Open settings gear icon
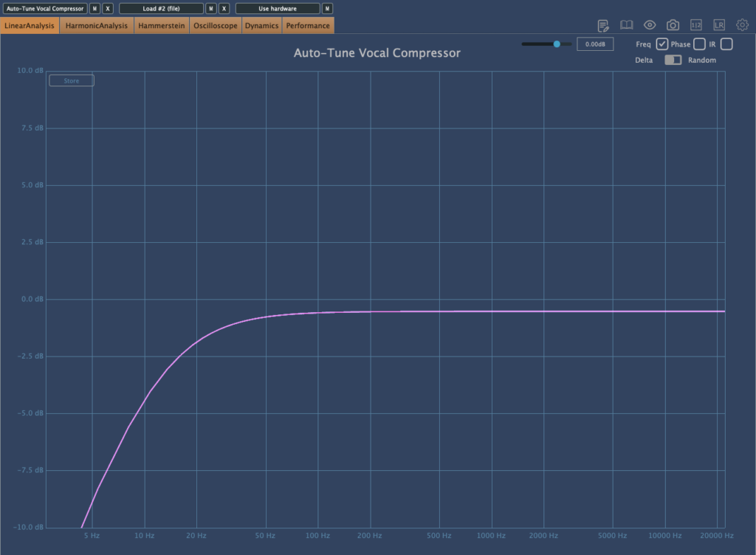756x555 pixels. click(742, 24)
